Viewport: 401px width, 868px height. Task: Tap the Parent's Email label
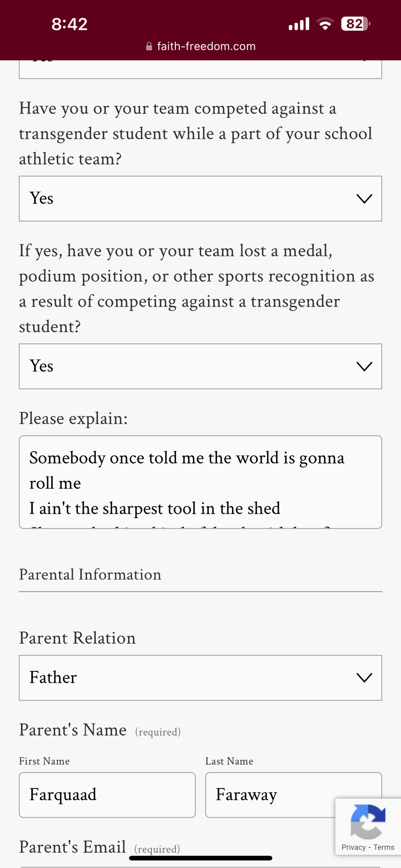[x=72, y=847]
